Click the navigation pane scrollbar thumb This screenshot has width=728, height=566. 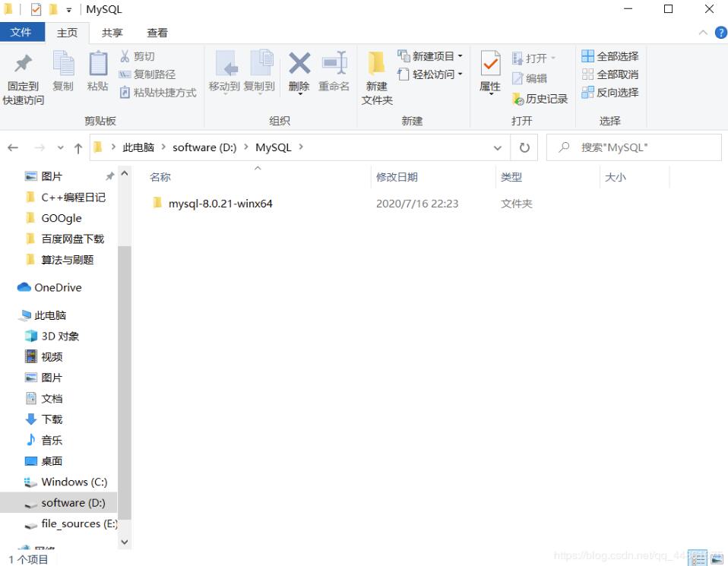click(x=125, y=383)
